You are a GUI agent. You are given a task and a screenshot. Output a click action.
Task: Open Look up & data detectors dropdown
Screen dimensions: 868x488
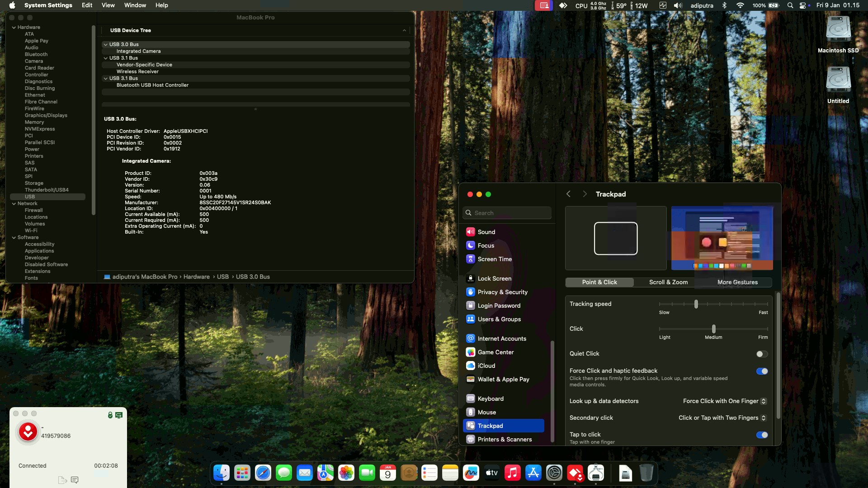(x=724, y=401)
